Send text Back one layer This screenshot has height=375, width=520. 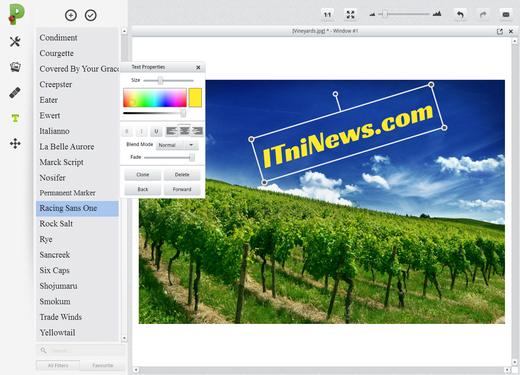click(143, 189)
